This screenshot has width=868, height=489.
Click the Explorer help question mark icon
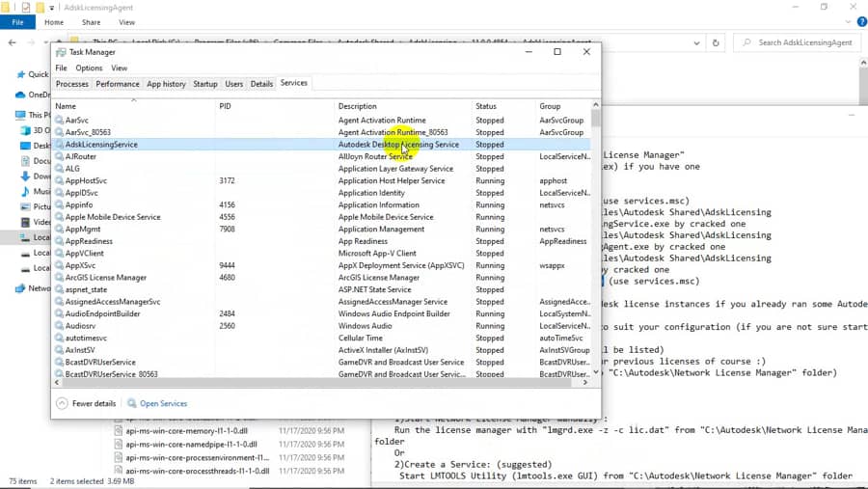click(862, 22)
